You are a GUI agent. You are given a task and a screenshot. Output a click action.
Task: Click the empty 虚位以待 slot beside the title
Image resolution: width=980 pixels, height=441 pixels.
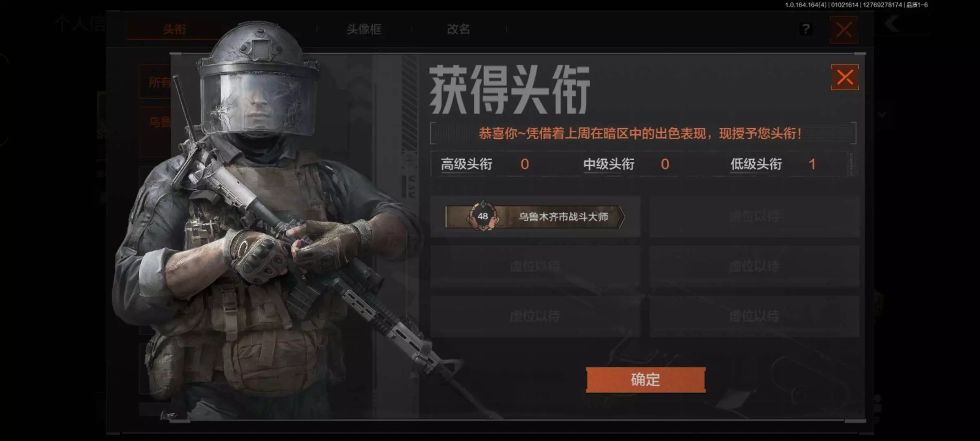coord(755,216)
